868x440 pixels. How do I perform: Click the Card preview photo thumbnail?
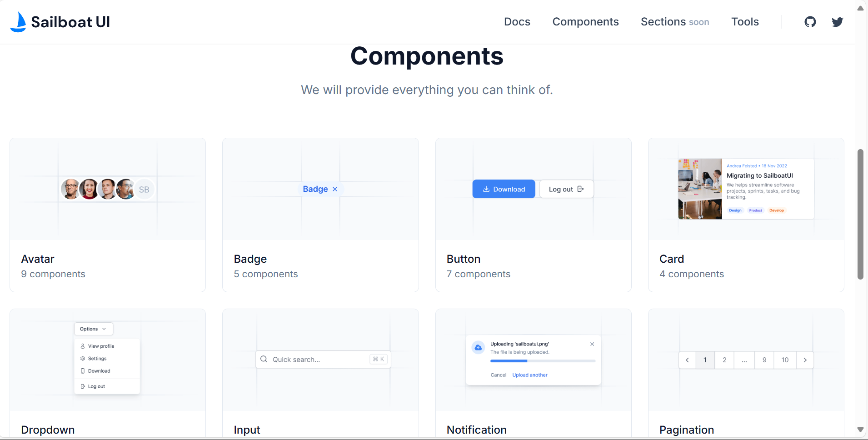click(700, 189)
